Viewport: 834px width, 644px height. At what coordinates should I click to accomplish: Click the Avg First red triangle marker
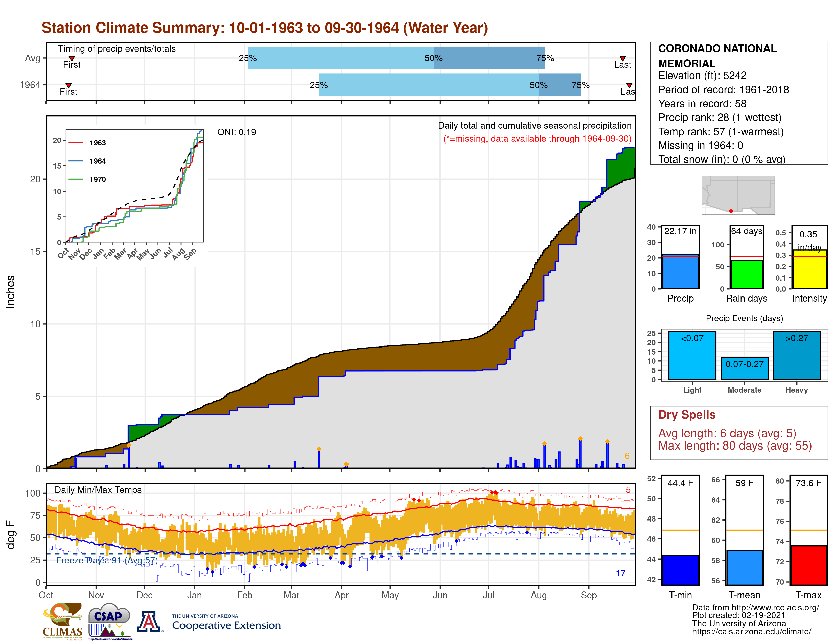[72, 58]
